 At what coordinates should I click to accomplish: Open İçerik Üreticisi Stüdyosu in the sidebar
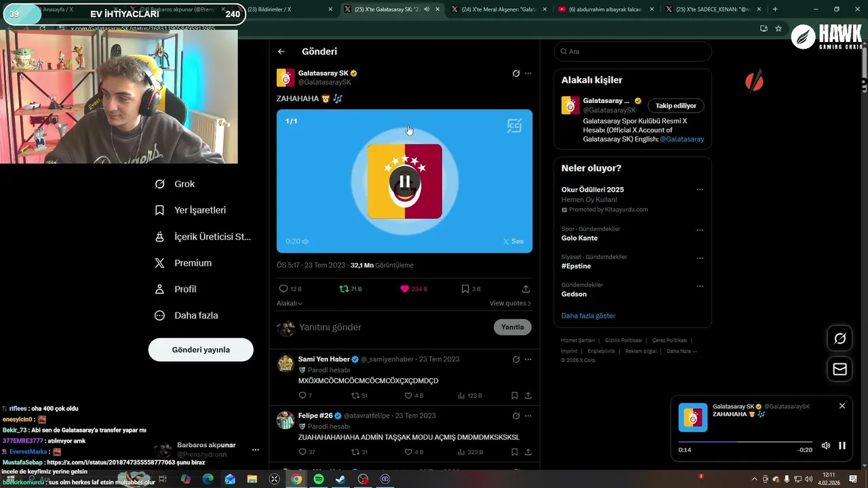tap(203, 237)
